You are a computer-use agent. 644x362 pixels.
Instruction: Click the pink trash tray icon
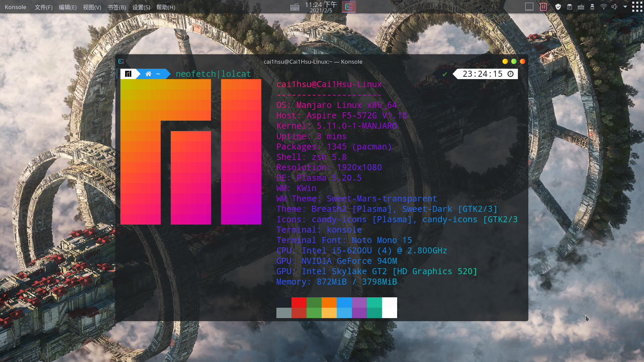(x=543, y=6)
